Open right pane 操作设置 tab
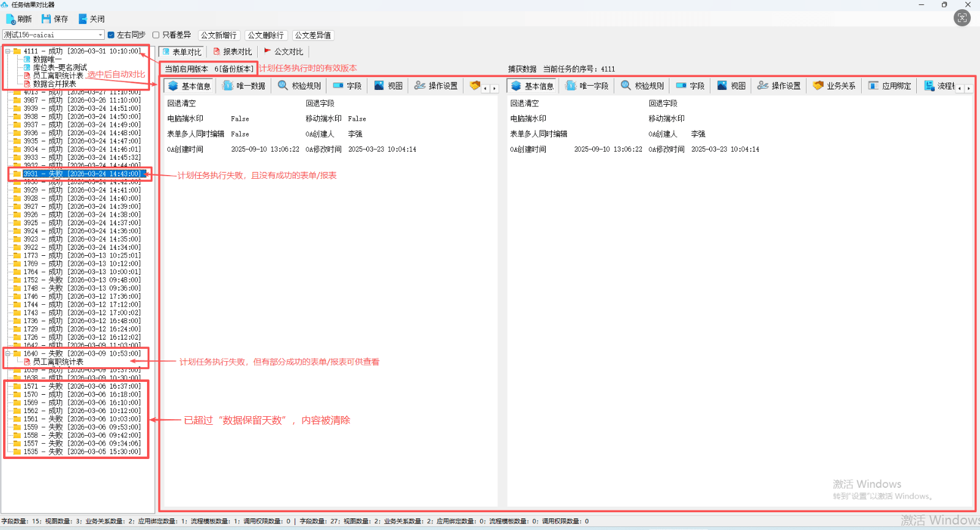 (779, 86)
